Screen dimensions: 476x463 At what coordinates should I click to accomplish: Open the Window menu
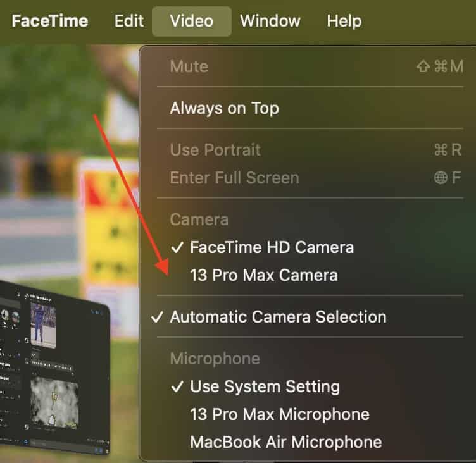click(271, 21)
